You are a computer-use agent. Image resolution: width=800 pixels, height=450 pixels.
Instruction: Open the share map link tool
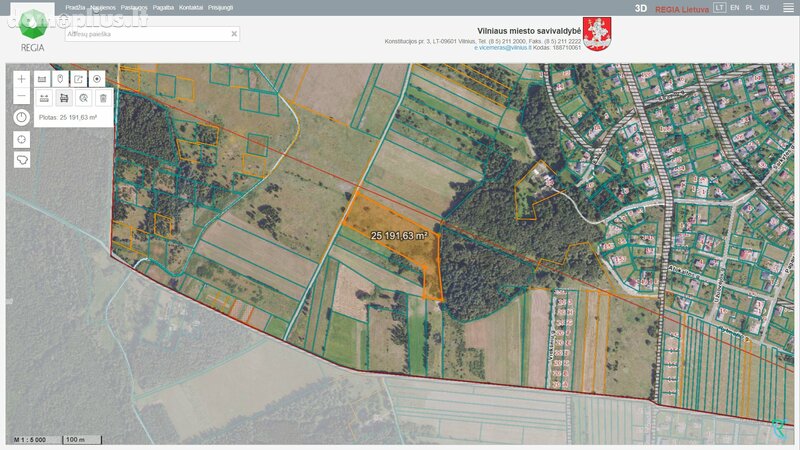point(79,79)
